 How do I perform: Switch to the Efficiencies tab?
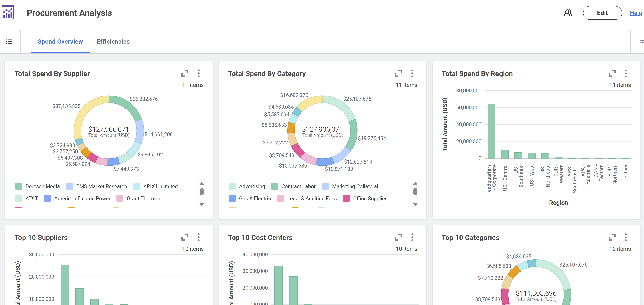click(113, 42)
